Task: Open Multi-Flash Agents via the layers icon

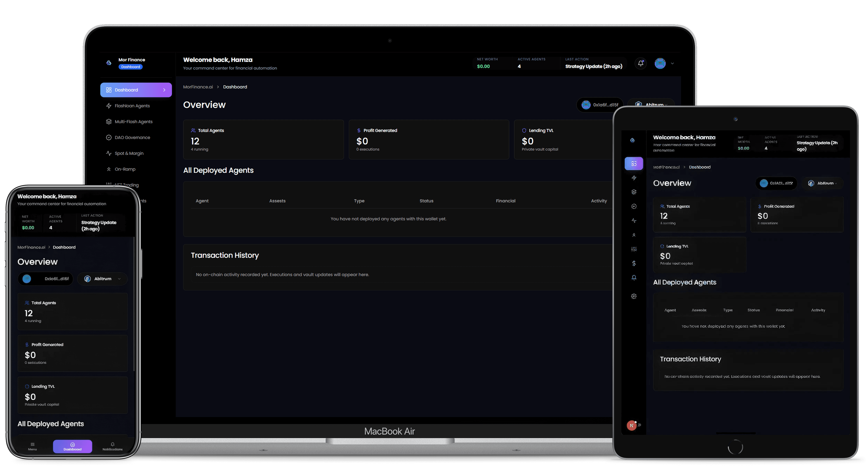Action: [x=109, y=121]
